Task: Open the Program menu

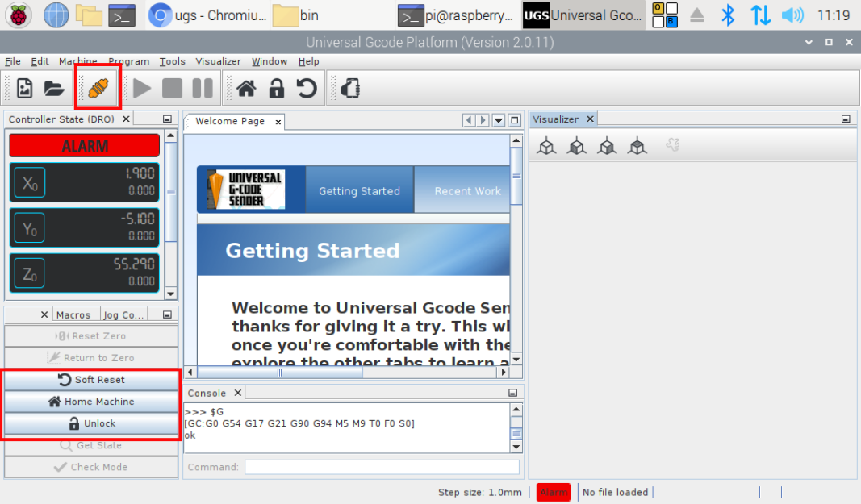Action: pyautogui.click(x=128, y=61)
